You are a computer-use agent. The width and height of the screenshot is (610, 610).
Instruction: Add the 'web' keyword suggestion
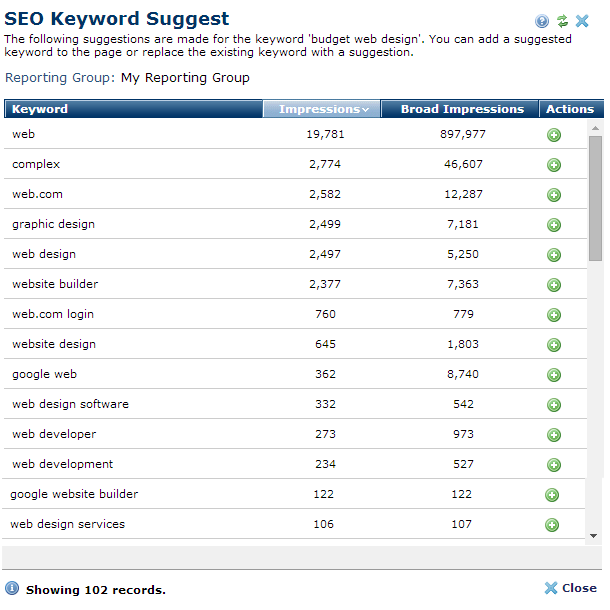pos(554,135)
